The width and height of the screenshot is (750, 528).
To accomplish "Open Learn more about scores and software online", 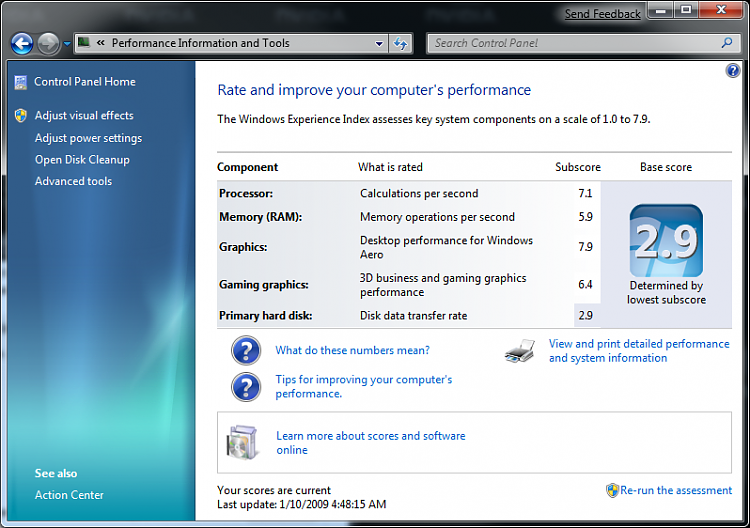I will (x=371, y=443).
